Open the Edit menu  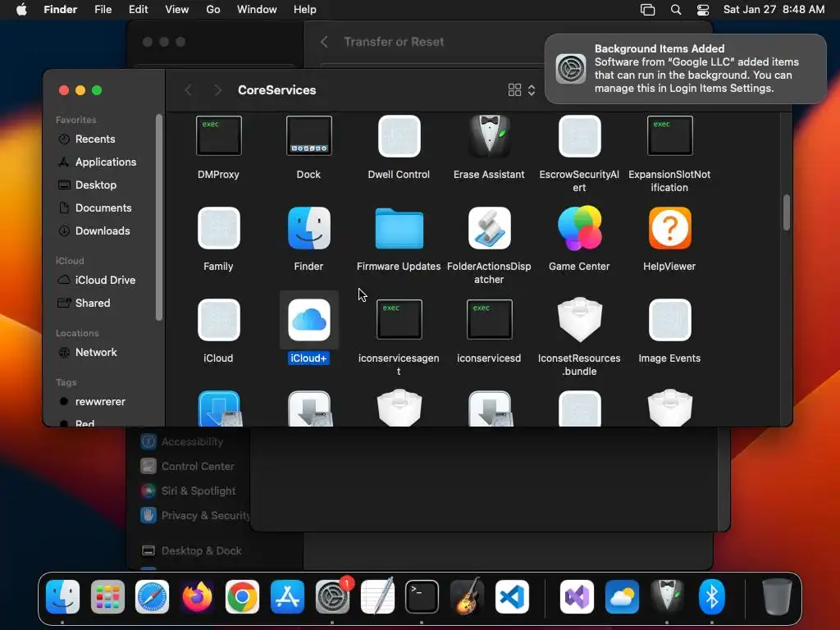click(x=138, y=10)
